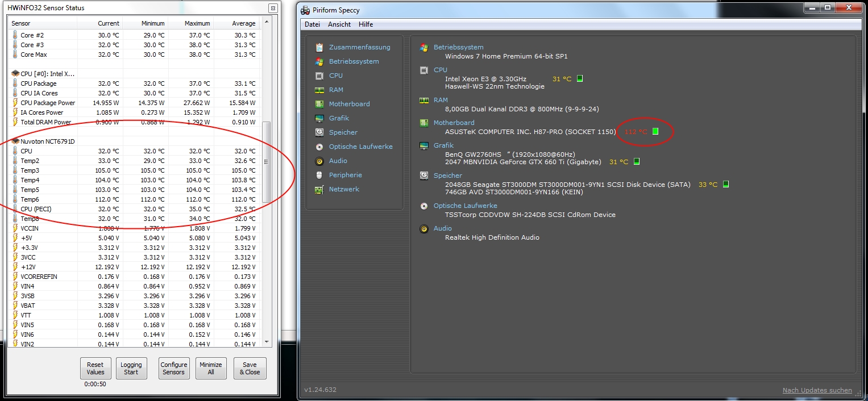Click the CPU chip icon in summary panel
The width and height of the screenshot is (868, 401).
coord(423,70)
